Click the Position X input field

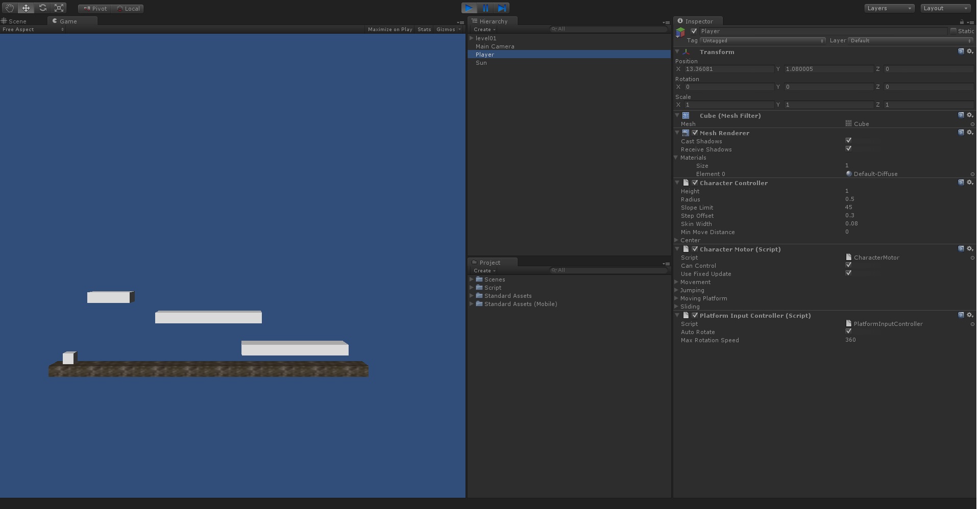(729, 69)
